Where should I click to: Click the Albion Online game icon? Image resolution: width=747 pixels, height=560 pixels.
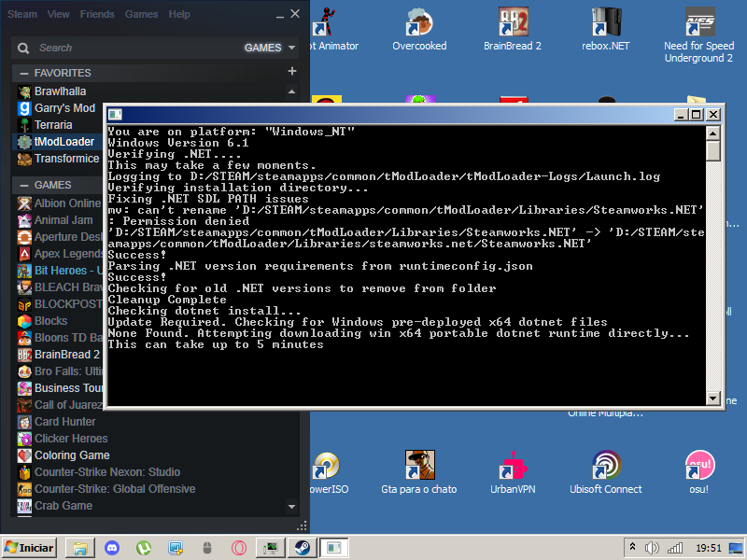pyautogui.click(x=24, y=203)
